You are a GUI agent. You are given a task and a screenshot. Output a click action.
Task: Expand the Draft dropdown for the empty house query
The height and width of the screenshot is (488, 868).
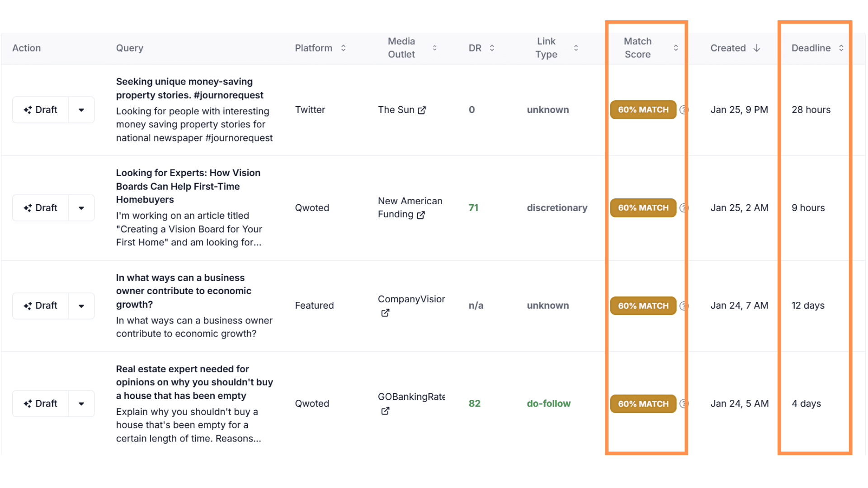(81, 404)
